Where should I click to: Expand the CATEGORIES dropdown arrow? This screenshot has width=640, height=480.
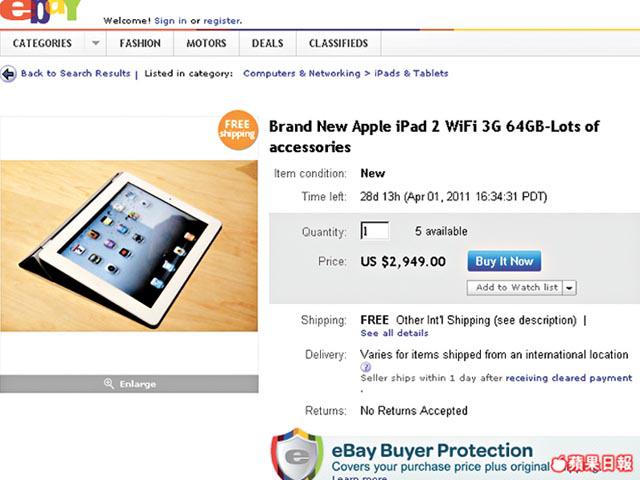click(96, 43)
